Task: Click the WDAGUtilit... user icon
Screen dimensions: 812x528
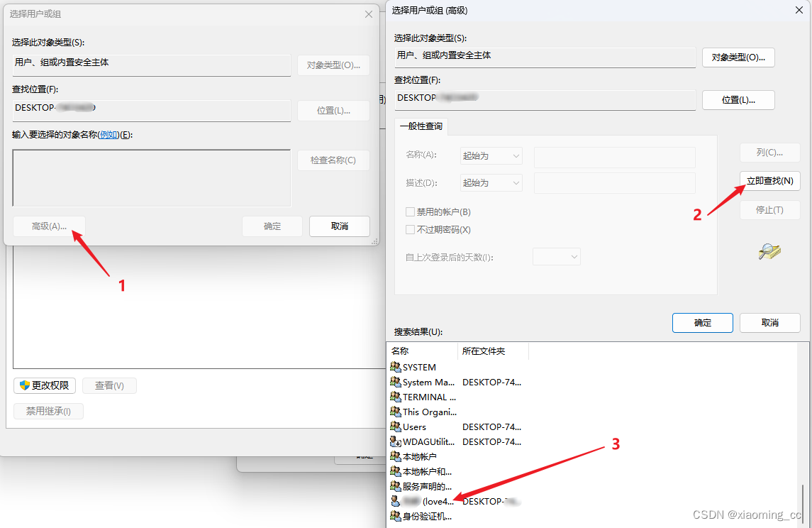Action: [x=396, y=442]
